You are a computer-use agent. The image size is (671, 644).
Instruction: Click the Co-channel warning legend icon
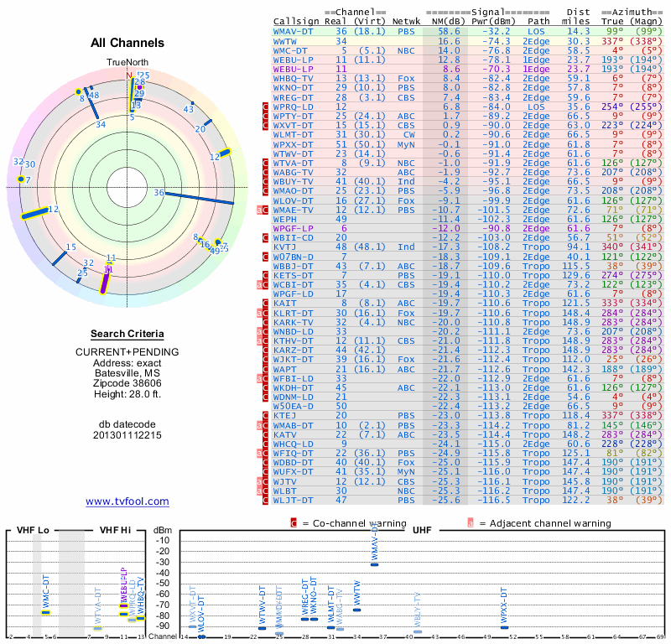coord(293,523)
